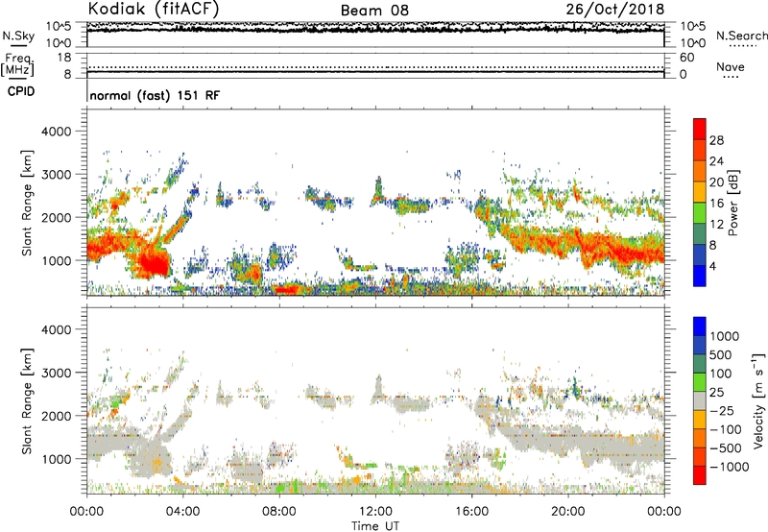Click the "3000" range tick of the velocity panel
Image resolution: width=768 pixels, height=532 pixels.
56,373
